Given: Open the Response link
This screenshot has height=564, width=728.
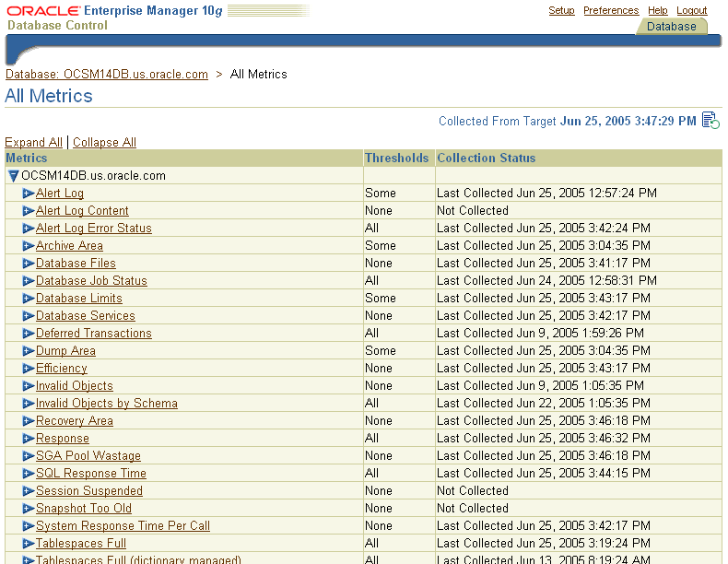Looking at the screenshot, I should [63, 438].
